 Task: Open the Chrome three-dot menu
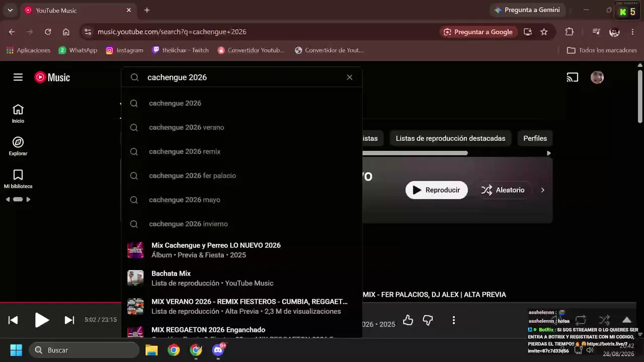[632, 32]
